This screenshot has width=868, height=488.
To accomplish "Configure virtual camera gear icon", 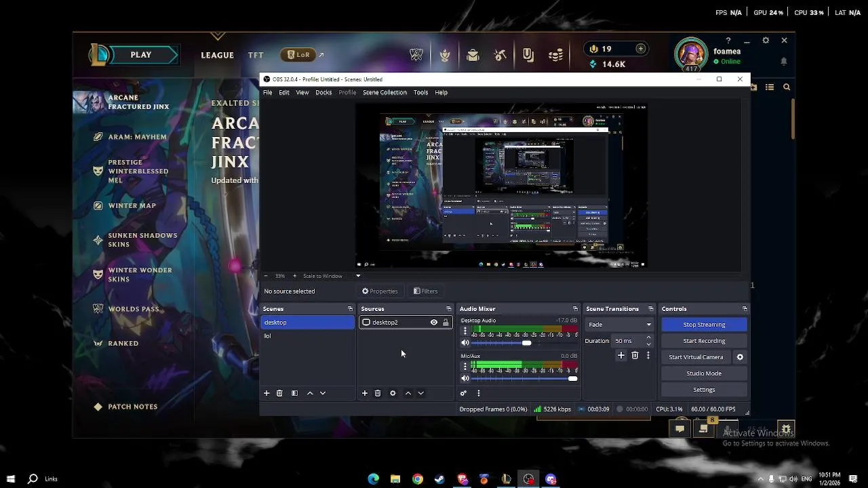I will pyautogui.click(x=740, y=357).
